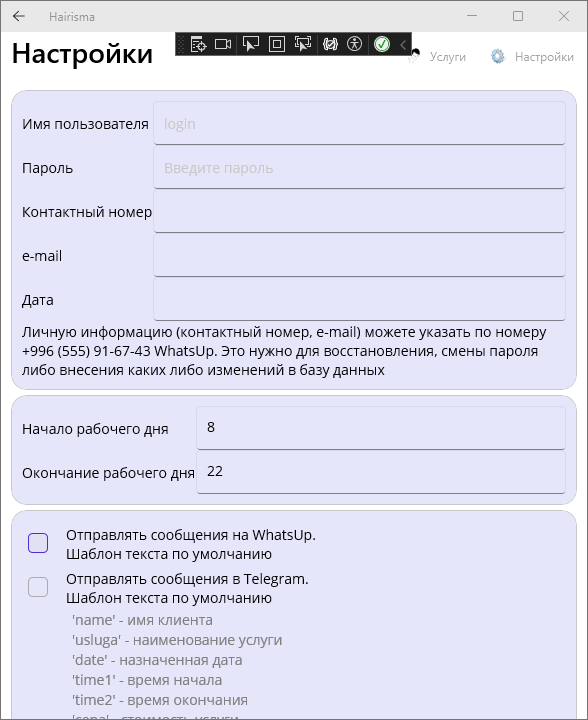Viewport: 588px width, 720px height.
Task: Click the green checkmark status icon
Action: coord(382,44)
